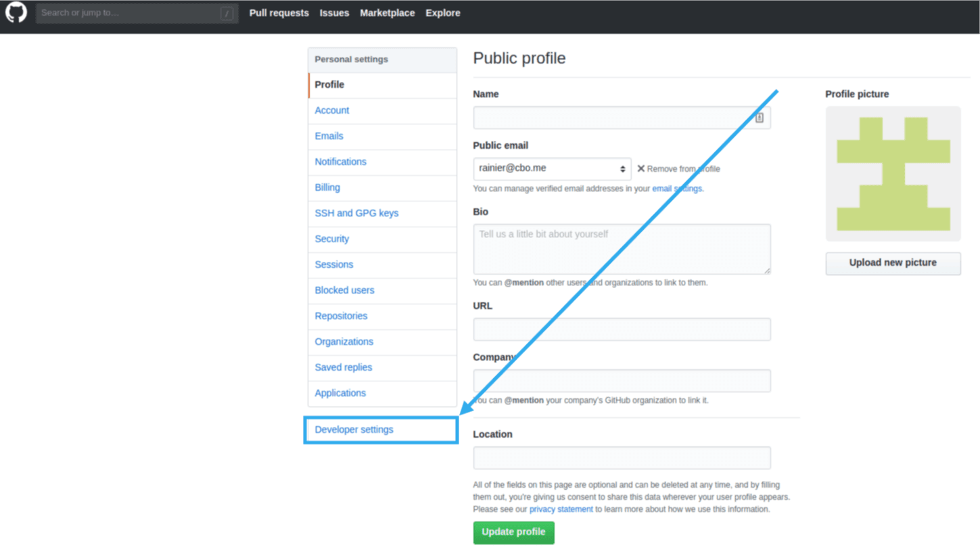The height and width of the screenshot is (558, 980).
Task: Open Saved replies in the sidebar
Action: tap(382, 368)
